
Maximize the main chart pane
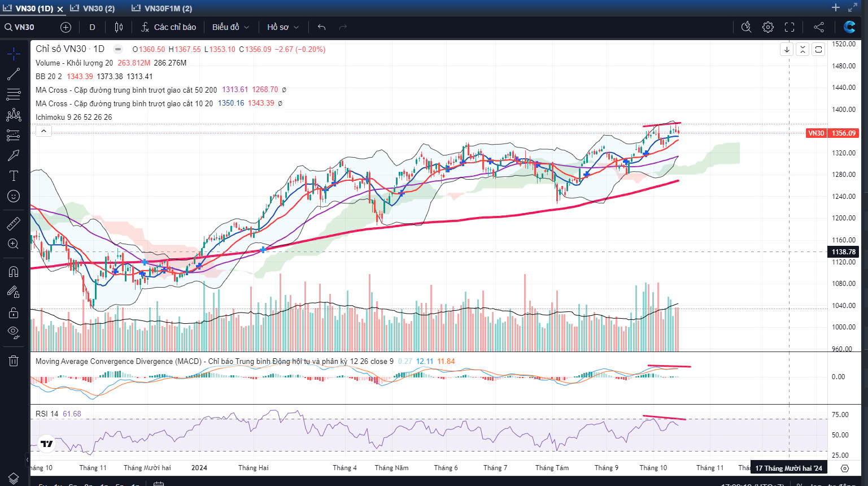pyautogui.click(x=818, y=50)
